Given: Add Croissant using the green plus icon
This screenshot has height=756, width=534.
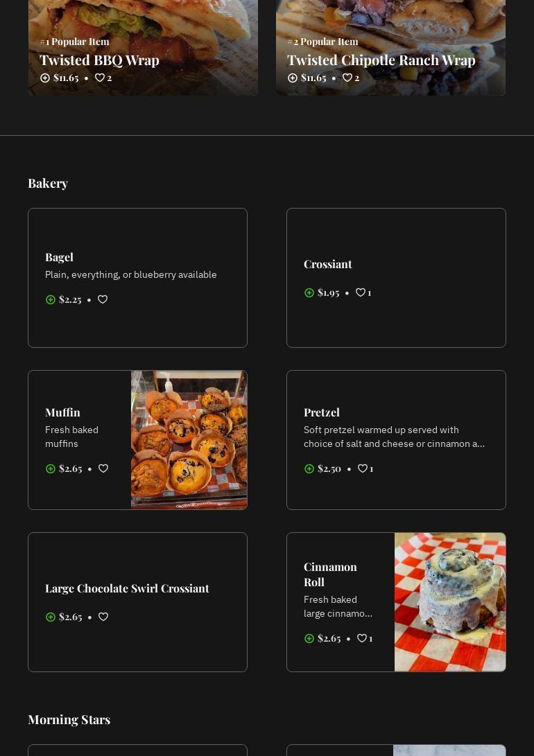Looking at the screenshot, I should (309, 292).
